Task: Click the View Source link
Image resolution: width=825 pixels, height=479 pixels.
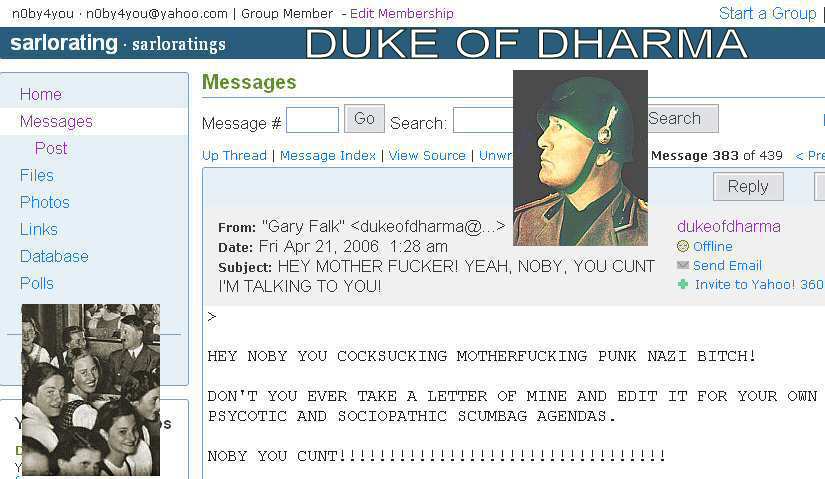Action: pos(427,155)
